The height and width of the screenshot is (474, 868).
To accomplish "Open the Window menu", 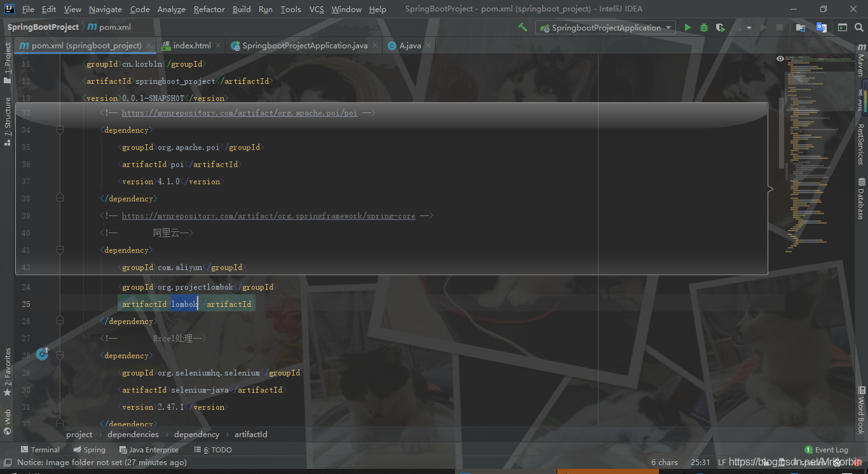I will coord(346,9).
